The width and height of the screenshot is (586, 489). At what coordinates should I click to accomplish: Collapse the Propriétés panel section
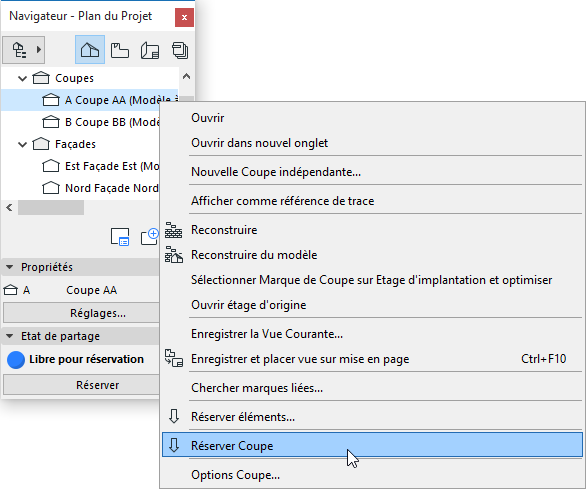[x=10, y=267]
